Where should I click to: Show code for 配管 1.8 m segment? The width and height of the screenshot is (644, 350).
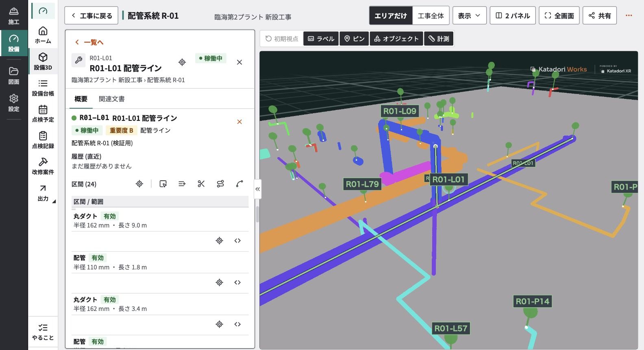coord(238,282)
